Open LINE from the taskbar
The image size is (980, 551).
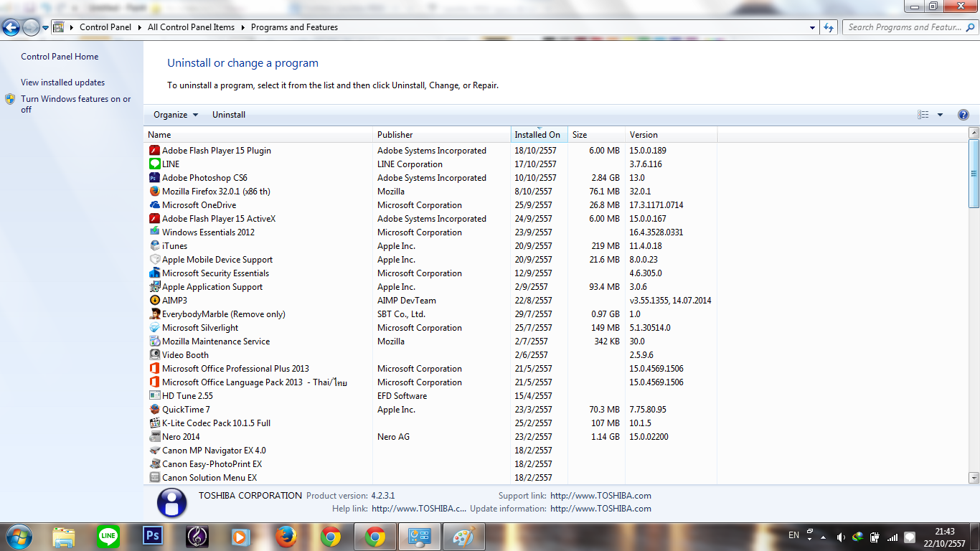[108, 536]
